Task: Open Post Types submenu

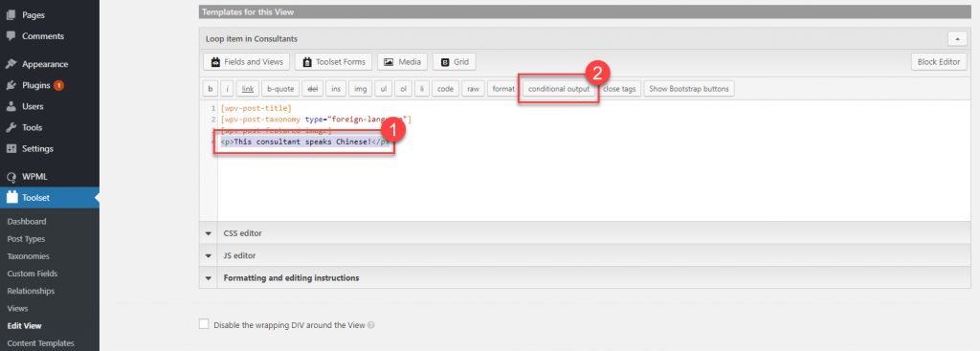Action: pyautogui.click(x=26, y=238)
